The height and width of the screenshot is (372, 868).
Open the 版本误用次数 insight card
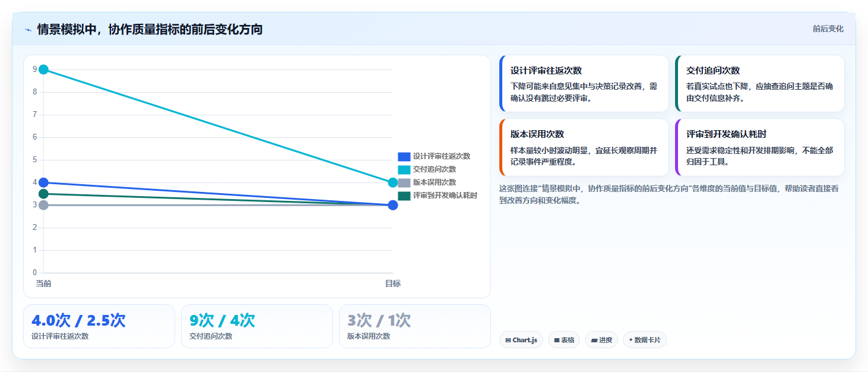[x=584, y=147]
